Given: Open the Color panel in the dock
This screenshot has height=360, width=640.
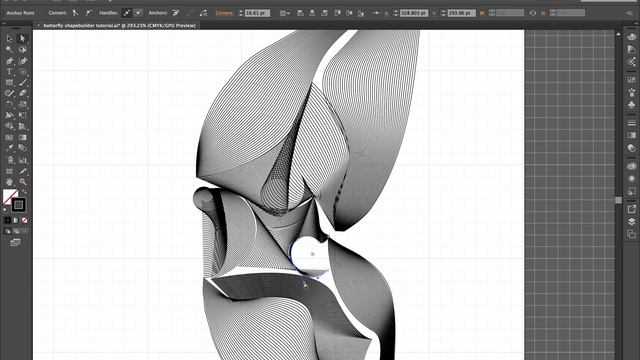Looking at the screenshot, I should click(631, 37).
